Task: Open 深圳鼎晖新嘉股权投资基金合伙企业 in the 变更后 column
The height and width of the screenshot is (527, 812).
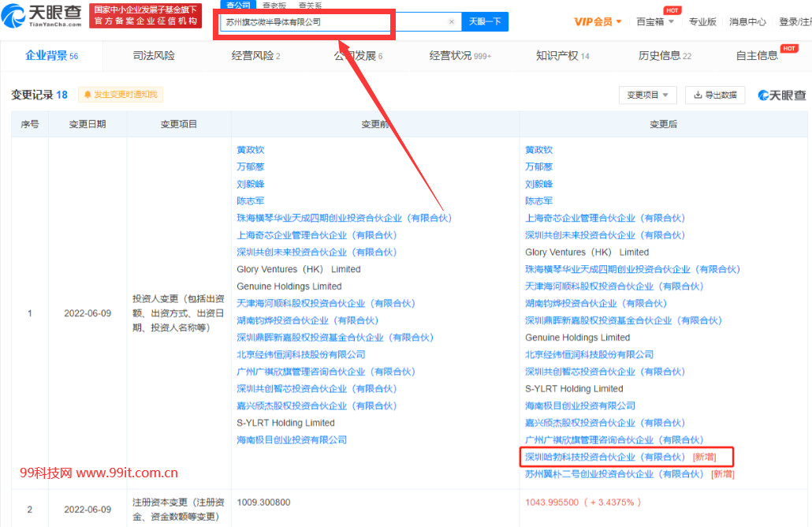Action: click(x=624, y=320)
